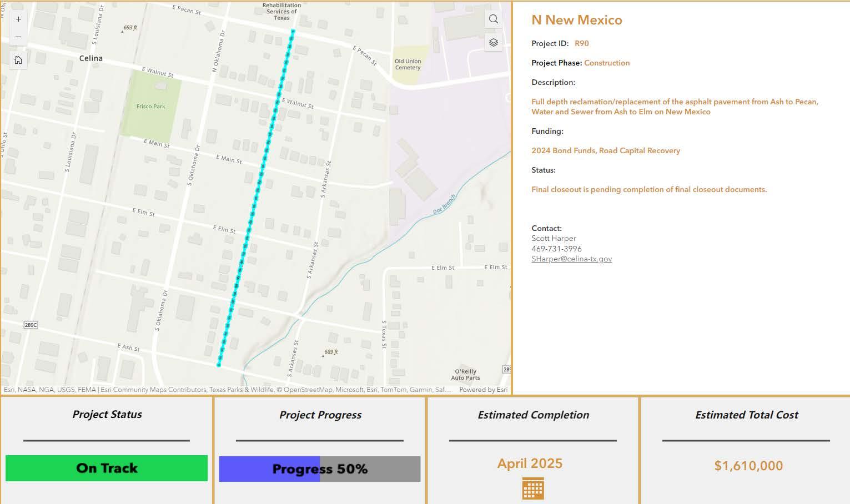Zoom out of the map

click(x=18, y=37)
